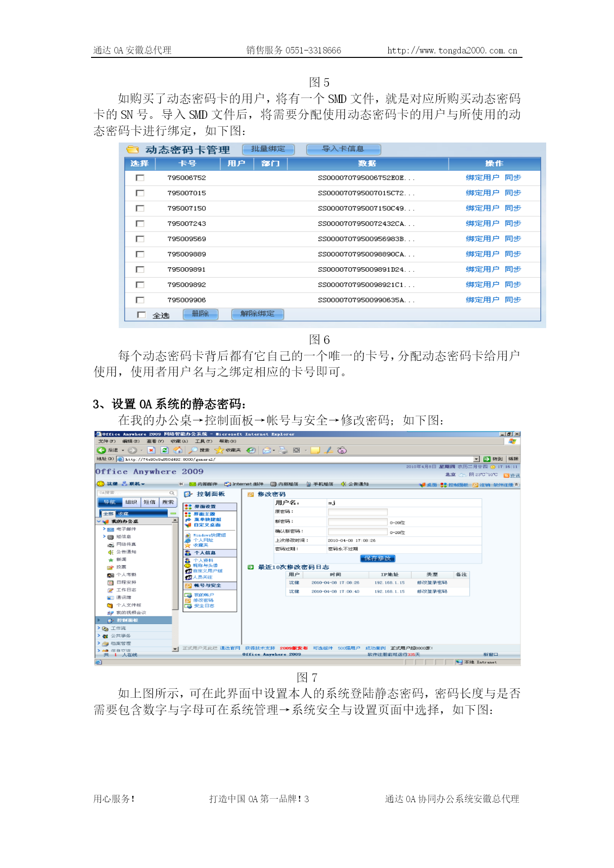The height and width of the screenshot is (868, 614).
Task: Click 同步 for card 795009906
Action: (x=513, y=300)
